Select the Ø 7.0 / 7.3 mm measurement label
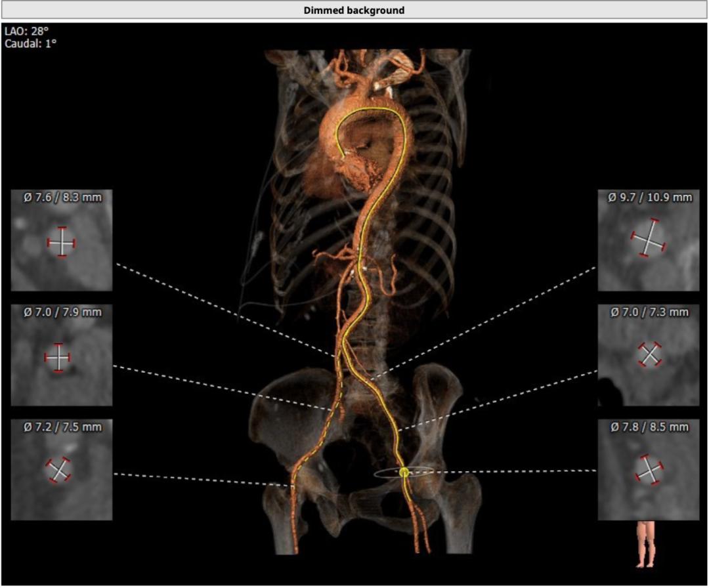 (x=649, y=312)
